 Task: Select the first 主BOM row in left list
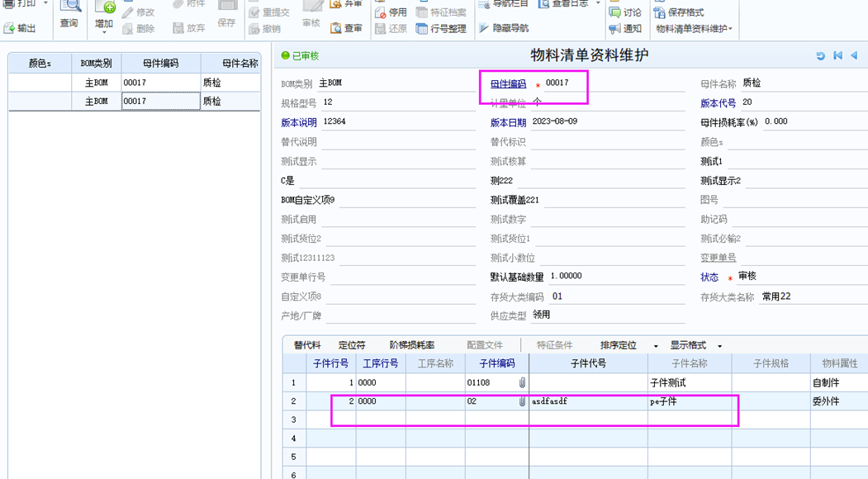[135, 83]
